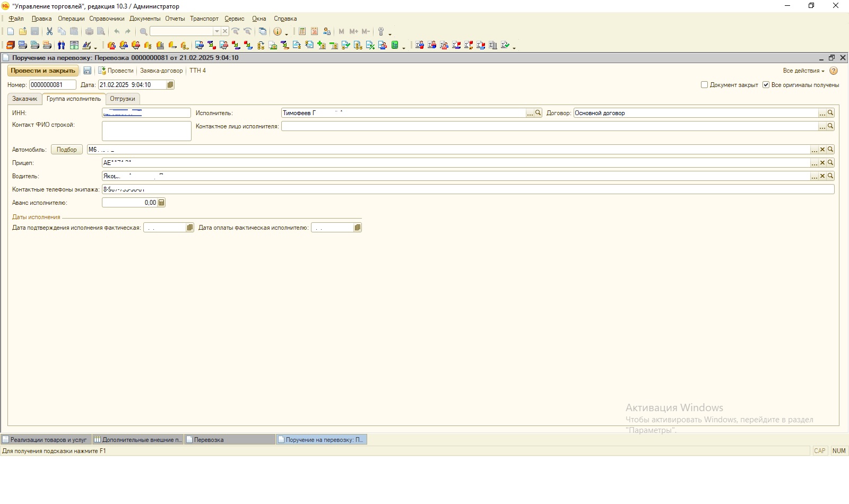Expand the Все действия dropdown

click(x=803, y=71)
